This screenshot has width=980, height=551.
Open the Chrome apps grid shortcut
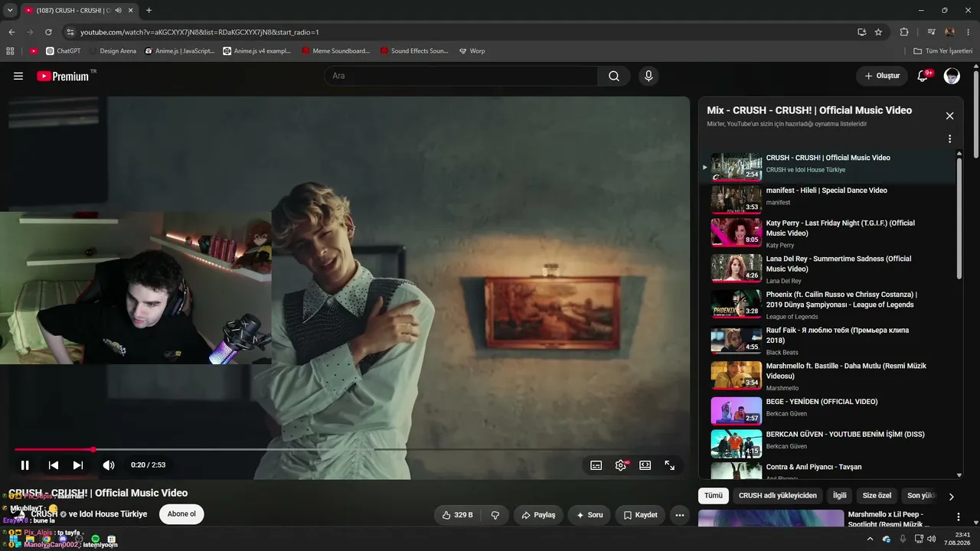10,51
